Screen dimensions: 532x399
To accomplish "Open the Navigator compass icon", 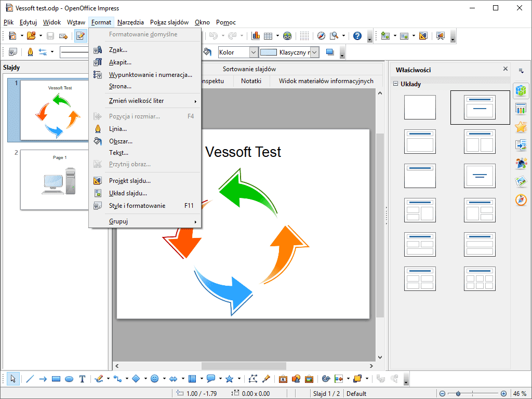I will (x=321, y=36).
